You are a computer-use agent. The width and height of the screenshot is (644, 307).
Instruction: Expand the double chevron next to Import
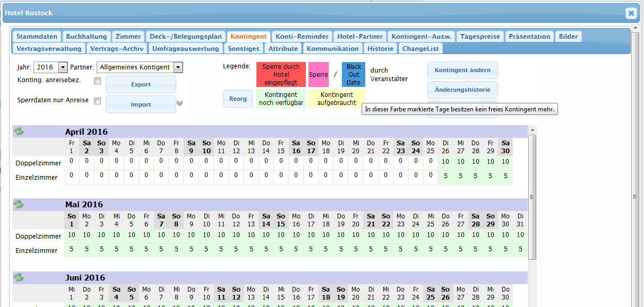180,103
